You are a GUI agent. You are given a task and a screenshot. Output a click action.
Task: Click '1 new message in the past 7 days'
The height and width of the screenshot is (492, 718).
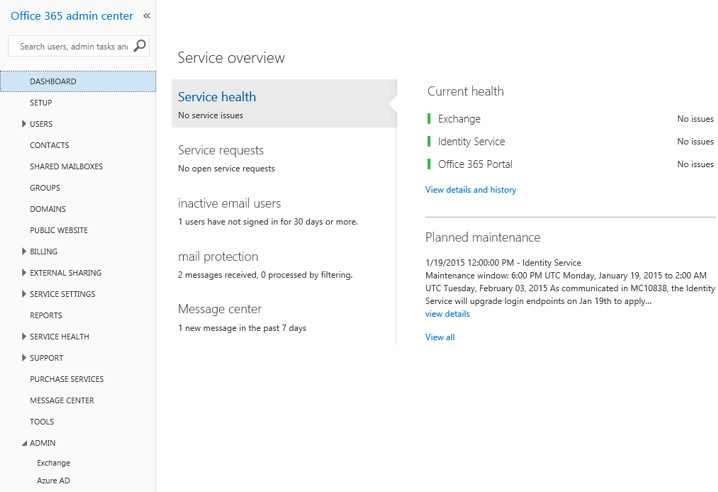pos(242,328)
